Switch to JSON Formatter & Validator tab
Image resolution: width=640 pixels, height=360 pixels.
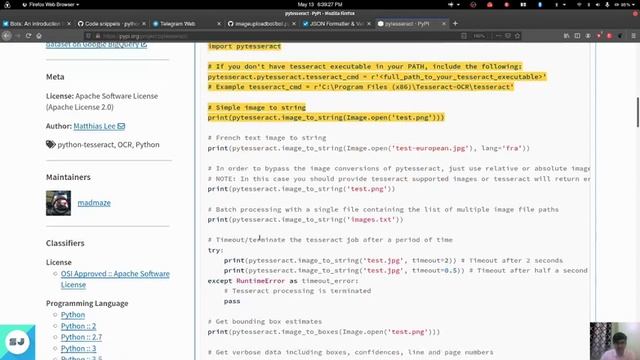click(336, 24)
